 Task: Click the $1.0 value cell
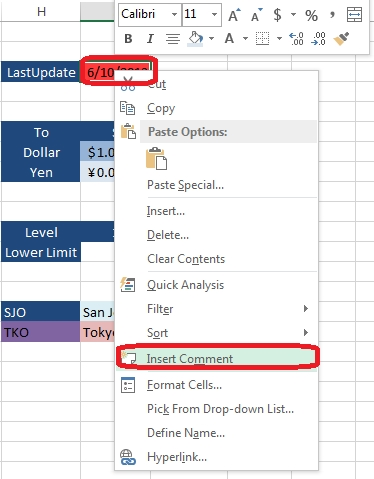coord(97,152)
